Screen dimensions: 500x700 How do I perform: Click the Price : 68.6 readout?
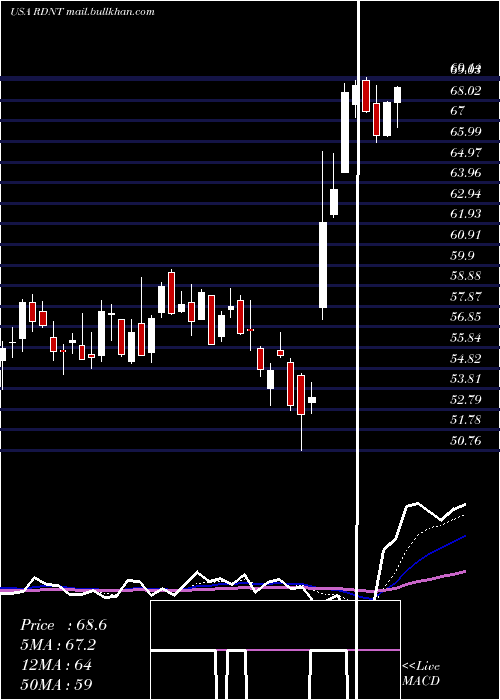[x=63, y=625]
